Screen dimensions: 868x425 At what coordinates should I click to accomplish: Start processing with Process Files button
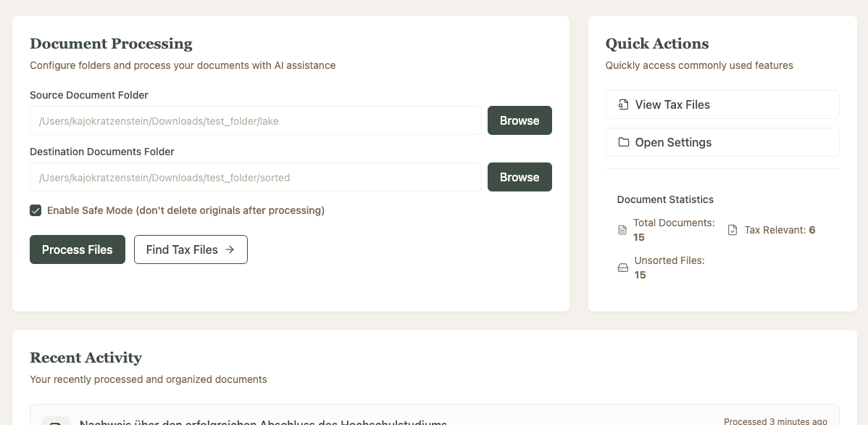coord(78,249)
